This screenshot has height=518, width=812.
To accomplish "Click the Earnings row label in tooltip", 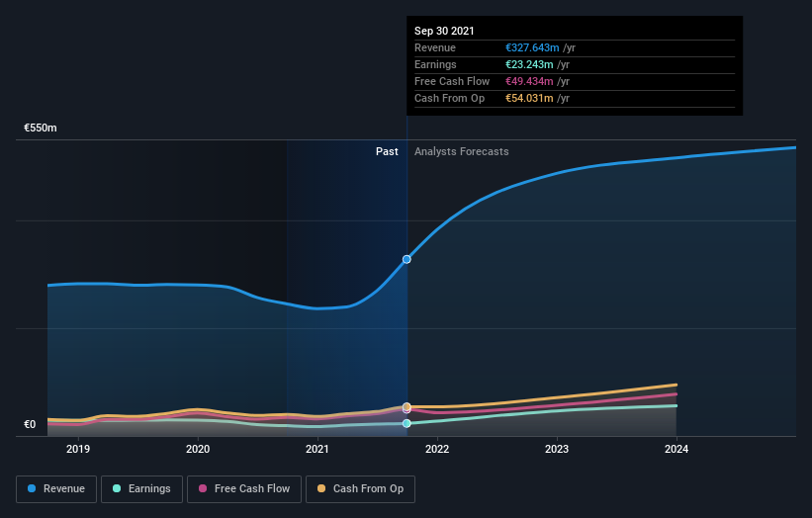I will coord(435,64).
